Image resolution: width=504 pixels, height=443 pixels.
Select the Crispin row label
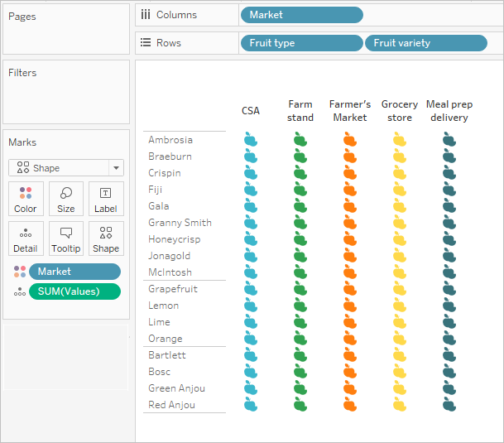tap(165, 173)
